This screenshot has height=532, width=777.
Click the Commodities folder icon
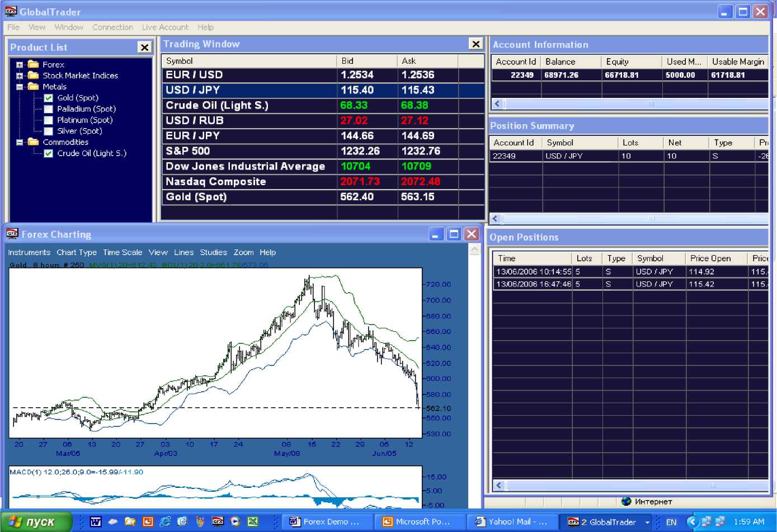tap(34, 142)
